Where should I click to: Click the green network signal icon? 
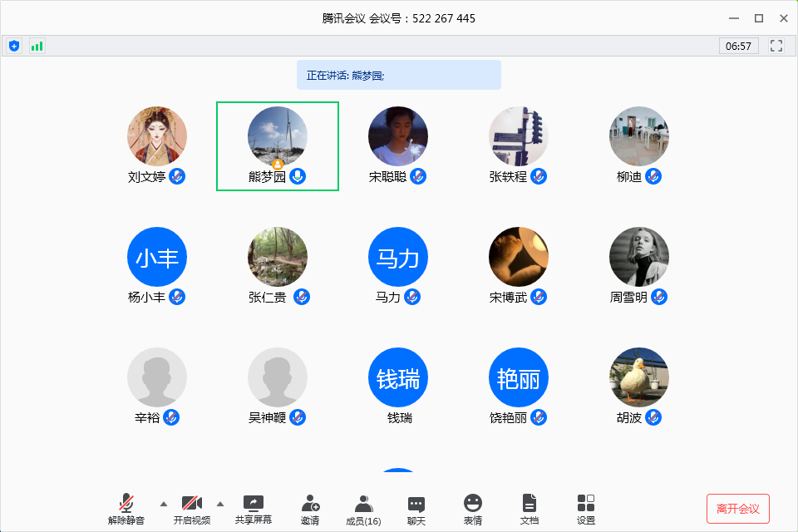(x=37, y=46)
